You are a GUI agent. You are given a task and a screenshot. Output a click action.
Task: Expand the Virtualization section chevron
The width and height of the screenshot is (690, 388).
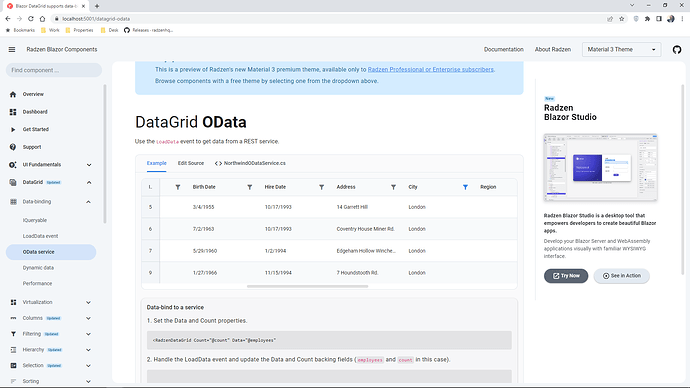pos(88,303)
